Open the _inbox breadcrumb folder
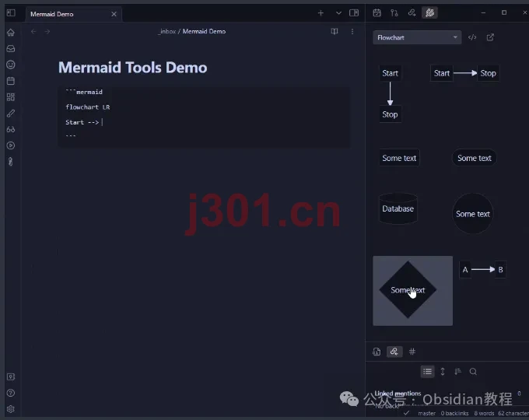Screen dimensions: 529x420 [166, 31]
